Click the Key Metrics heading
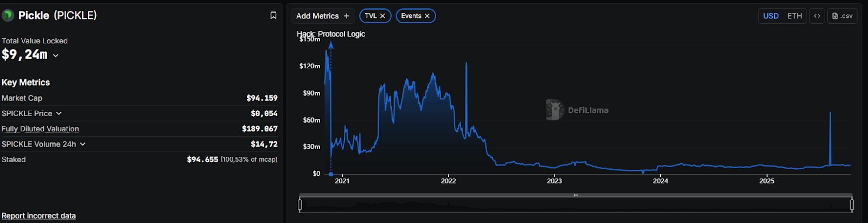868x223 pixels. 25,82
